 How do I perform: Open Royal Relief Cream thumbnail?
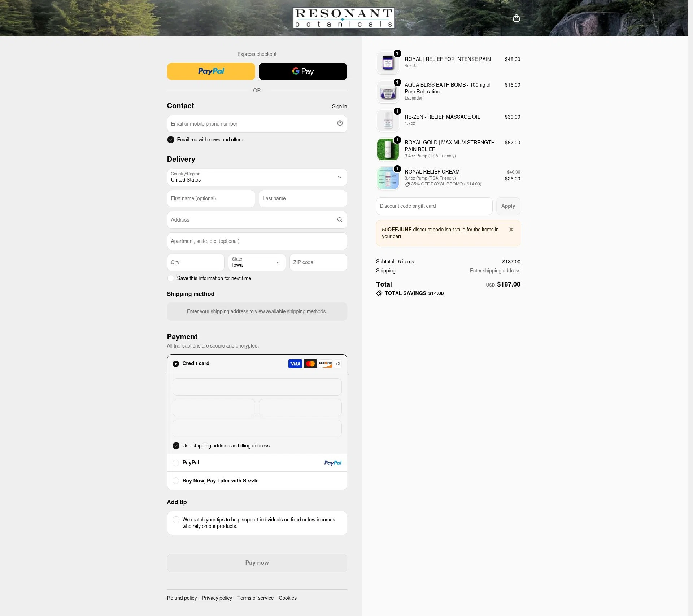click(x=388, y=178)
